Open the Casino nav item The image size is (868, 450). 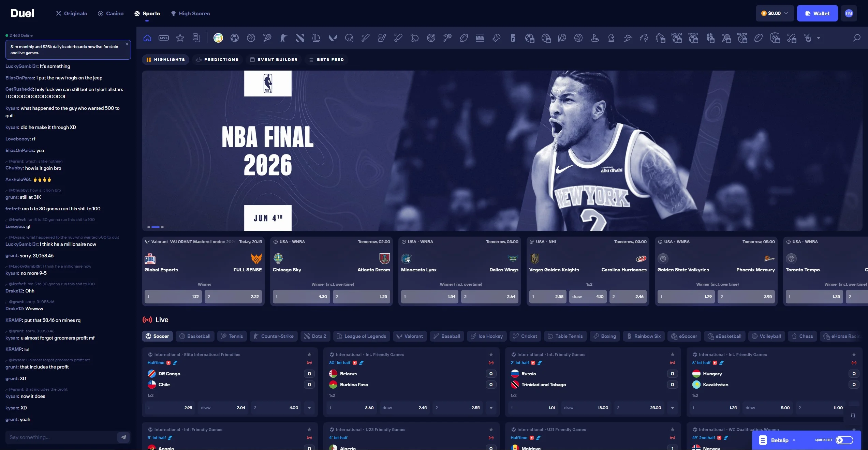pyautogui.click(x=111, y=13)
